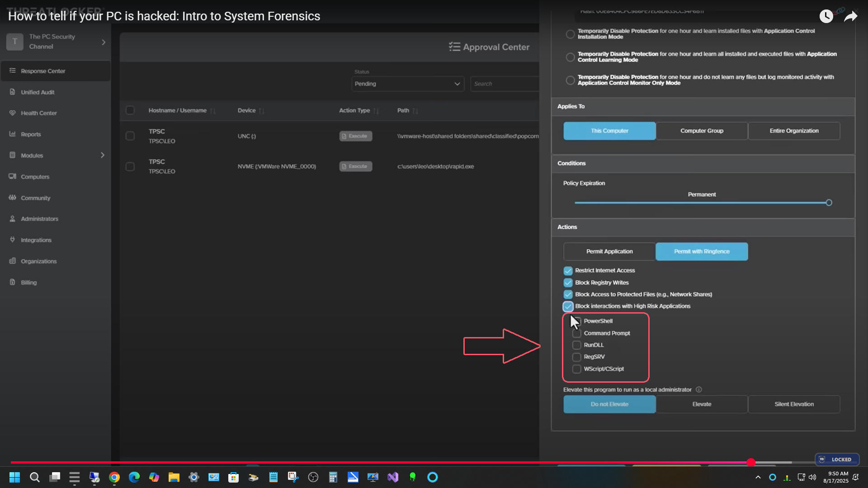The image size is (868, 488).
Task: Expand The PC Security Channel organization switcher
Action: pyautogui.click(x=104, y=42)
